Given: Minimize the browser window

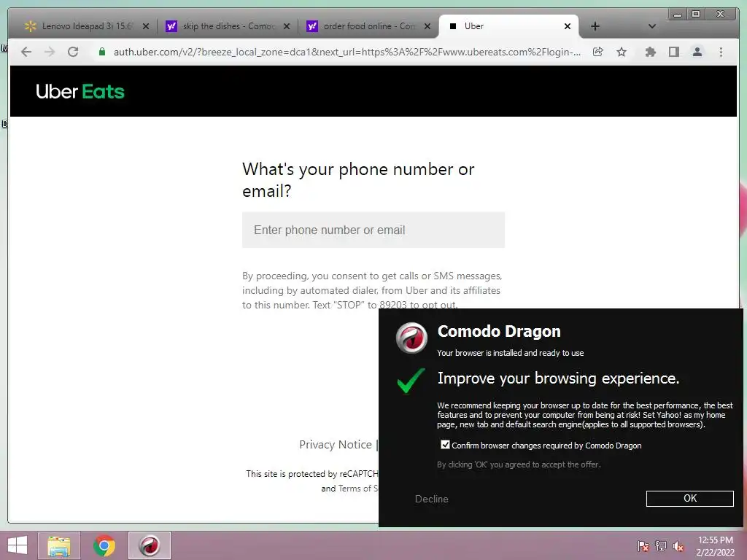Looking at the screenshot, I should 678,15.
